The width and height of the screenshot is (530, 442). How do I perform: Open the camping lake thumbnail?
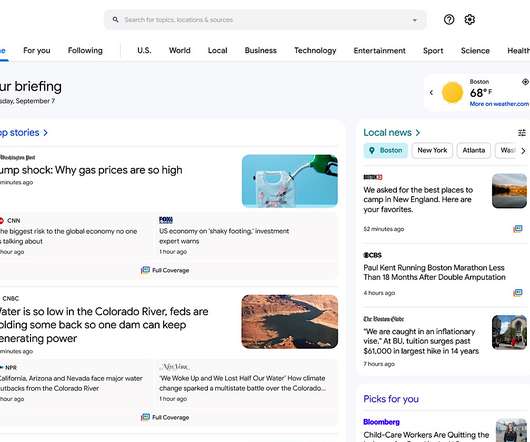click(509, 191)
